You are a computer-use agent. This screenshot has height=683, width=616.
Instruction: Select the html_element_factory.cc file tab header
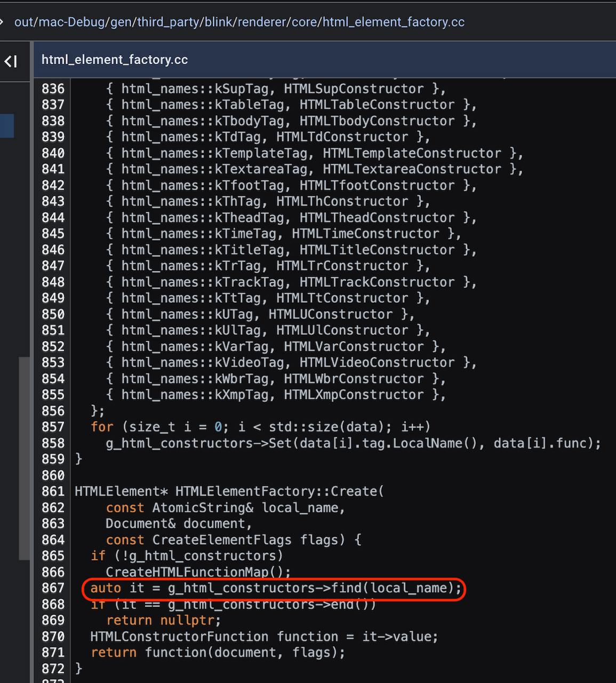click(115, 60)
